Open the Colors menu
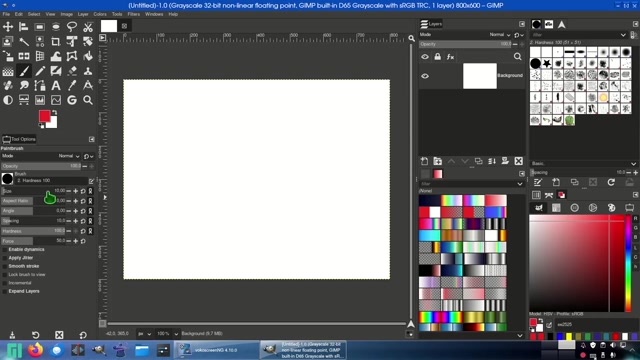This screenshot has height=360, width=640. coord(100,14)
